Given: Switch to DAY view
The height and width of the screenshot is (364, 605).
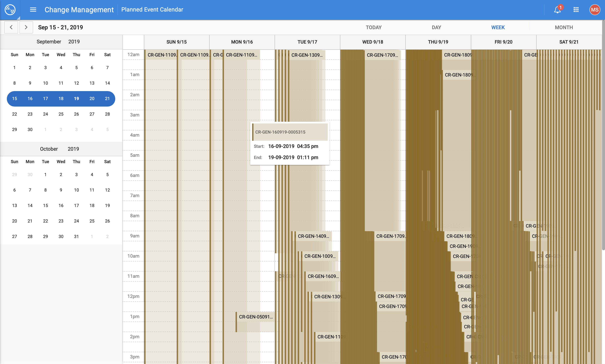Looking at the screenshot, I should pyautogui.click(x=436, y=28).
